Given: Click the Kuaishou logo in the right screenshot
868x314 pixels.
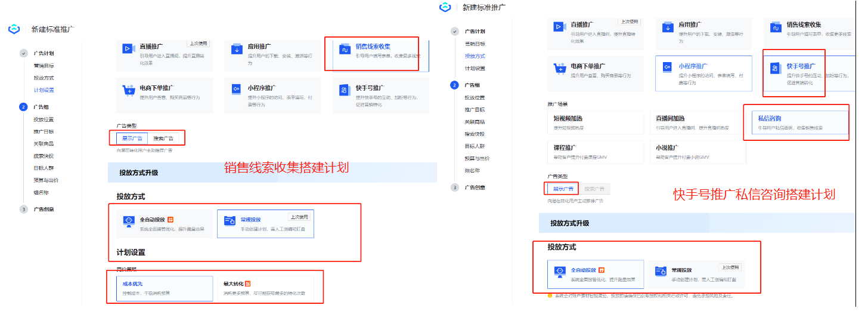Looking at the screenshot, I should (445, 7).
